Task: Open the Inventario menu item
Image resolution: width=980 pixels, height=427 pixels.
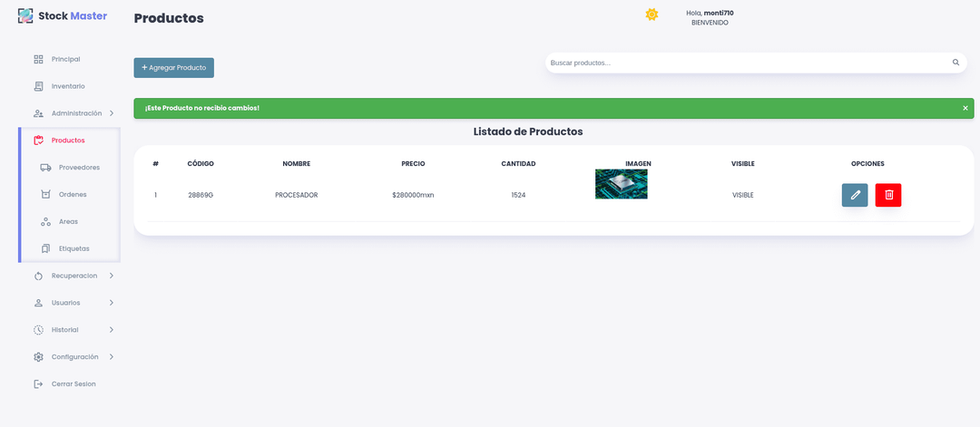Action: tap(68, 86)
